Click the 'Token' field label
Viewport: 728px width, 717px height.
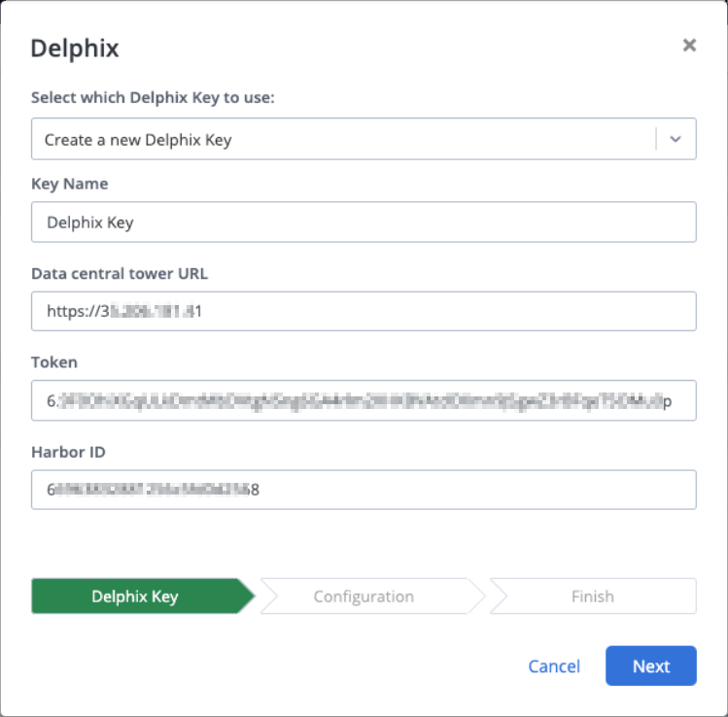pos(54,362)
